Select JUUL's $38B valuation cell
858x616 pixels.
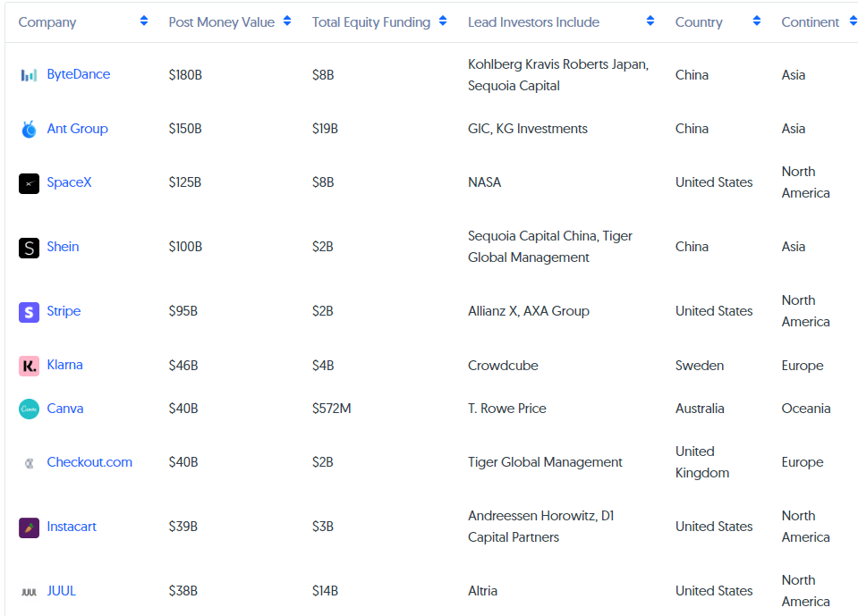tap(183, 591)
